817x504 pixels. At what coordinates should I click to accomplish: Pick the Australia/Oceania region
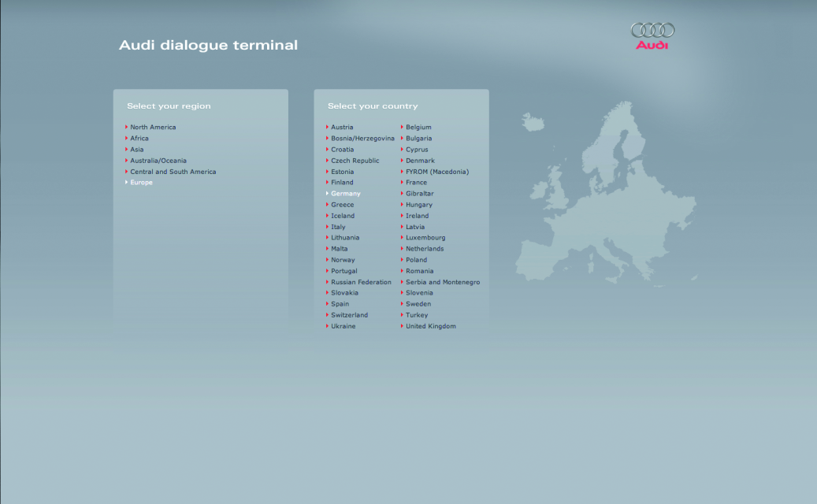click(x=158, y=161)
